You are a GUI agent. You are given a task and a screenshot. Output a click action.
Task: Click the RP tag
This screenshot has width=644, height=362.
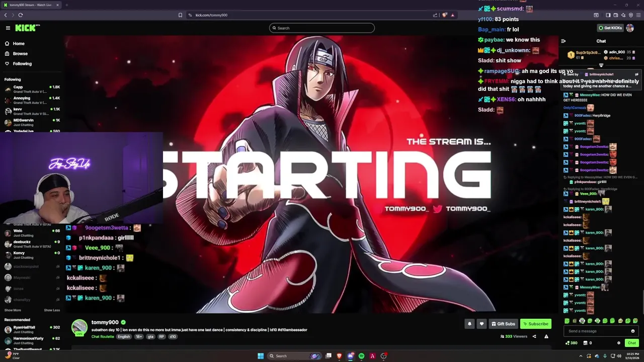point(162,337)
